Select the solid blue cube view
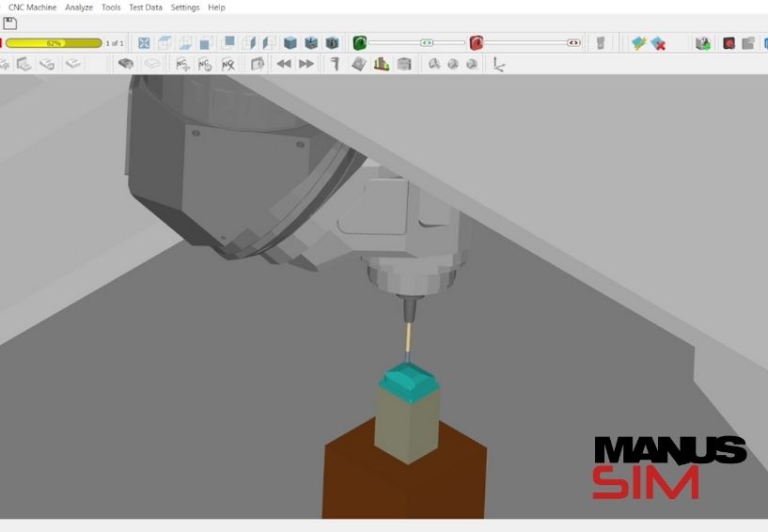The height and width of the screenshot is (532, 768). pyautogui.click(x=290, y=43)
